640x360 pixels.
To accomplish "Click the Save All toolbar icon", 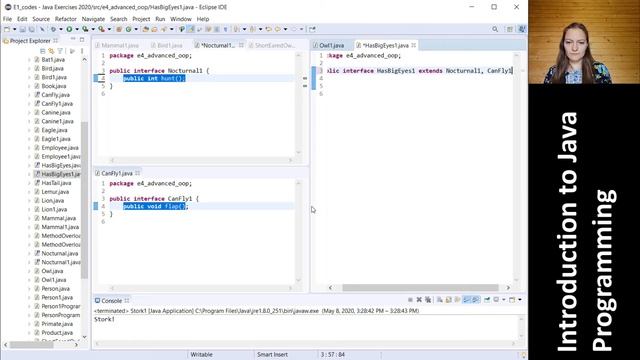I will tap(31, 29).
